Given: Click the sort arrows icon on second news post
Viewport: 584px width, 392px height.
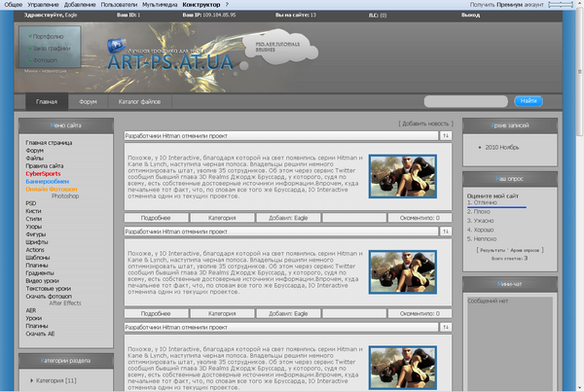Looking at the screenshot, I should [x=446, y=232].
